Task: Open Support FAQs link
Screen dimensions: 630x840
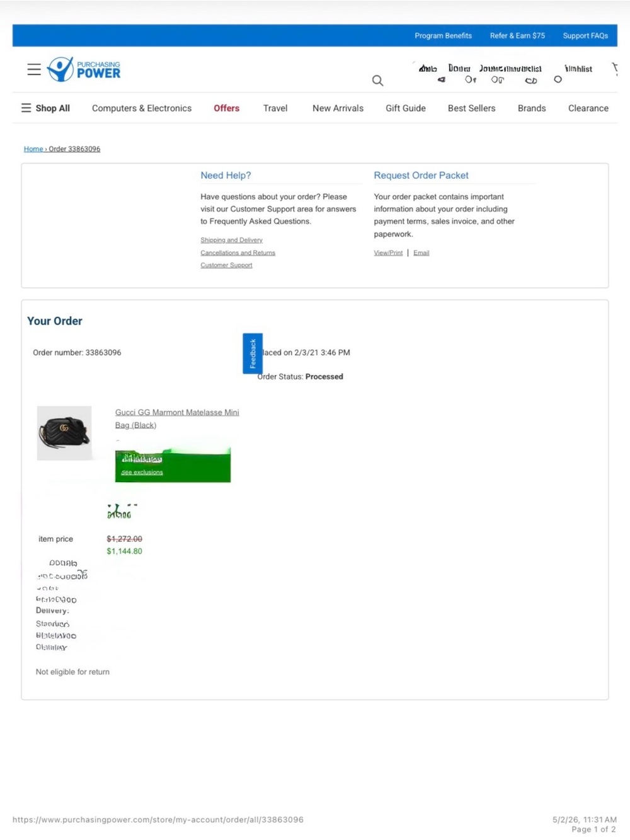Action: [585, 35]
